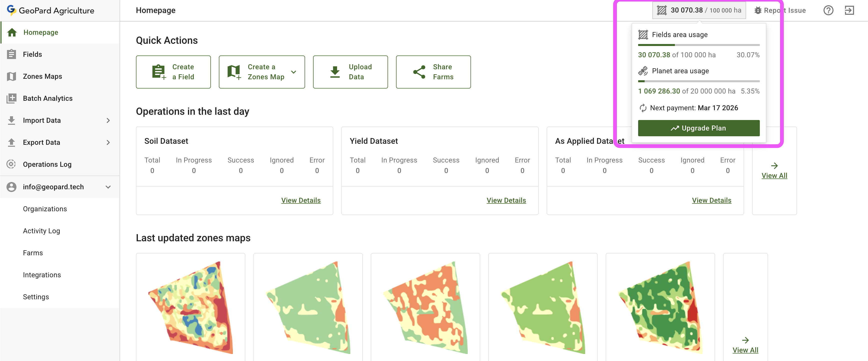The width and height of the screenshot is (868, 361).
Task: Open Integrations menu item
Action: 42,275
